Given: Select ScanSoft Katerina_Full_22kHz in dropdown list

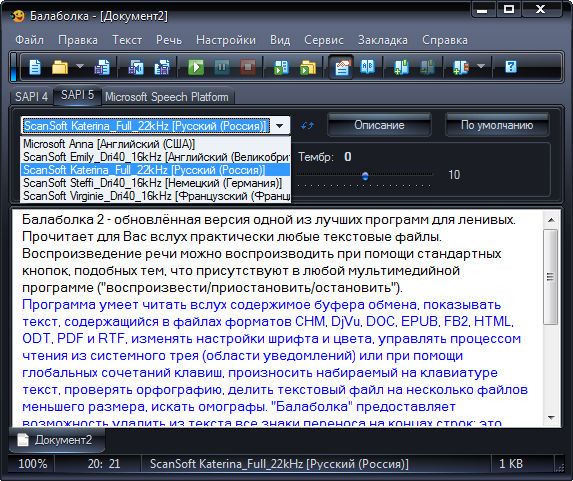Looking at the screenshot, I should 156,170.
